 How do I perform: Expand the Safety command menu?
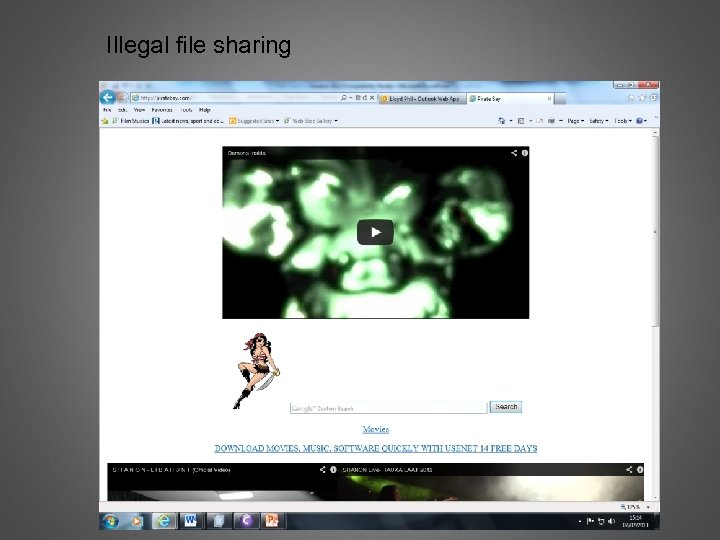(598, 121)
